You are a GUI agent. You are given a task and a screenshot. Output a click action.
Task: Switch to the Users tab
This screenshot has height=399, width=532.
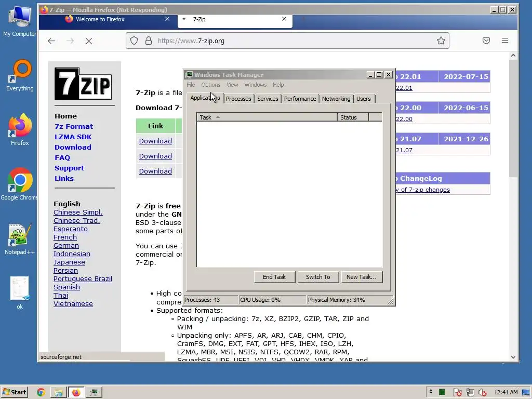click(363, 99)
